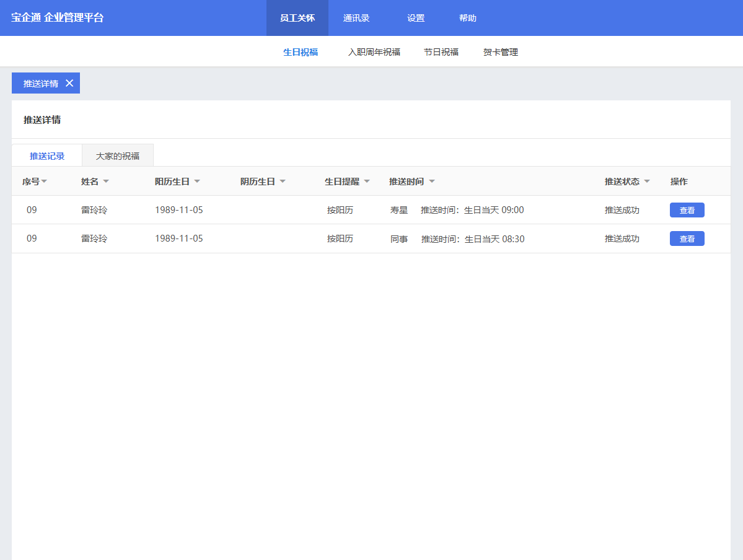View details of the 同事 push record
This screenshot has height=560, width=743.
(x=687, y=238)
